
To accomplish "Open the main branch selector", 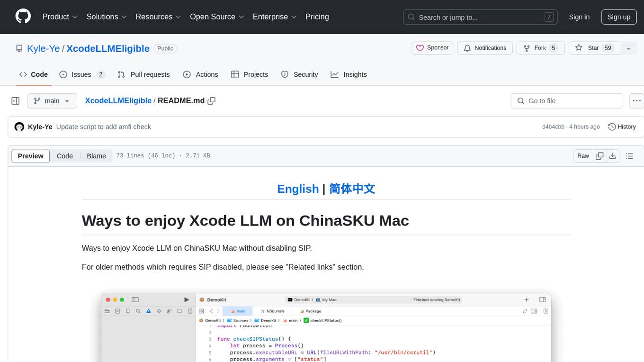I will click(x=52, y=101).
